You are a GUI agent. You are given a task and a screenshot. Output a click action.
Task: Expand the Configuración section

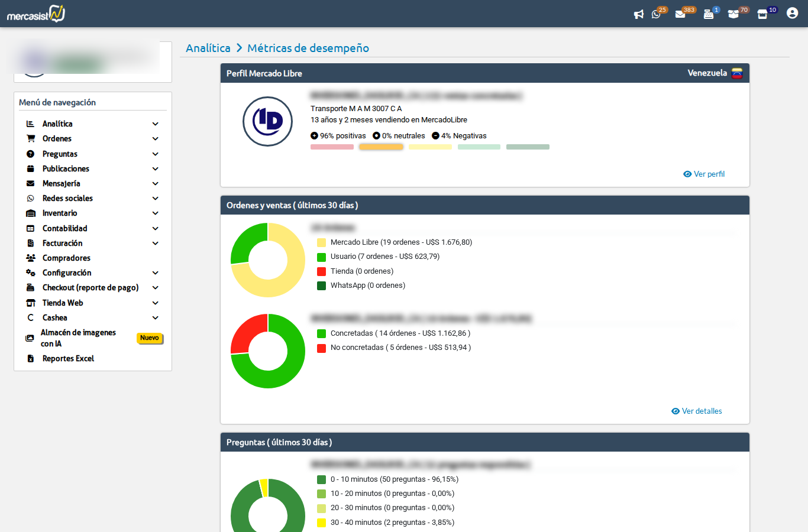point(155,273)
